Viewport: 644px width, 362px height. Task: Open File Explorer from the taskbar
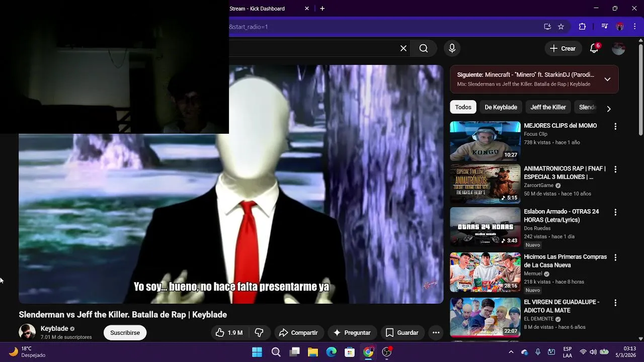[313, 352]
